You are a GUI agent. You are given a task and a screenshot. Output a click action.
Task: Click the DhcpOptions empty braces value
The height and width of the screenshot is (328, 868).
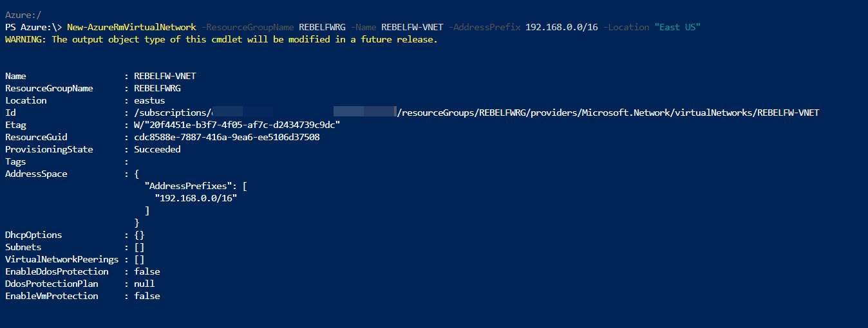point(139,235)
